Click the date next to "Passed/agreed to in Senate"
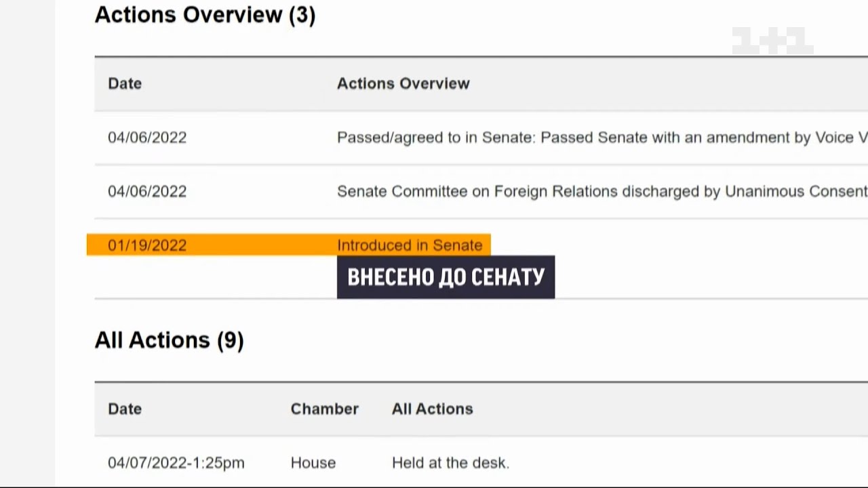Screen dimensions: 868x488 [x=147, y=138]
